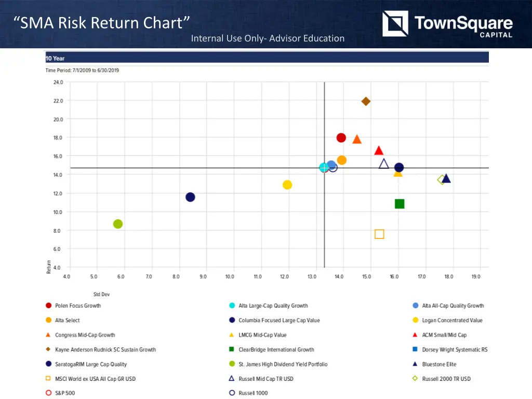
Task: Click the TownSquare Capital logo icon
Action: 395,24
